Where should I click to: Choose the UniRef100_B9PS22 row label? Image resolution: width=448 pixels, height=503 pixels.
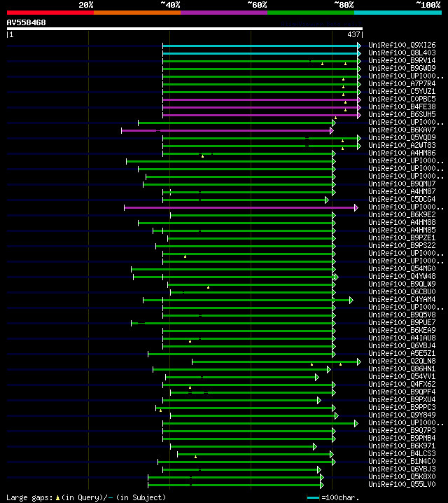click(x=402, y=245)
